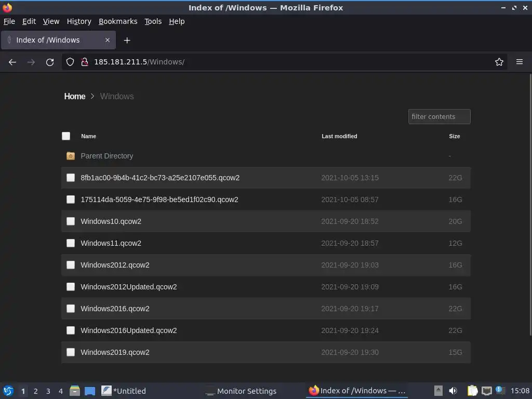Viewport: 532px width, 399px height.
Task: Show site security info via padlock icon
Action: (85, 62)
